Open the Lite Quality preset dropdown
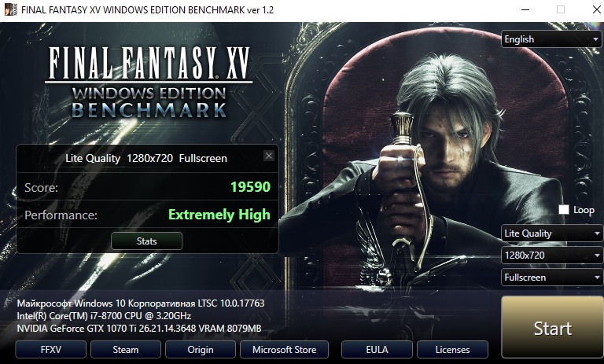This screenshot has width=604, height=364. pyautogui.click(x=551, y=233)
